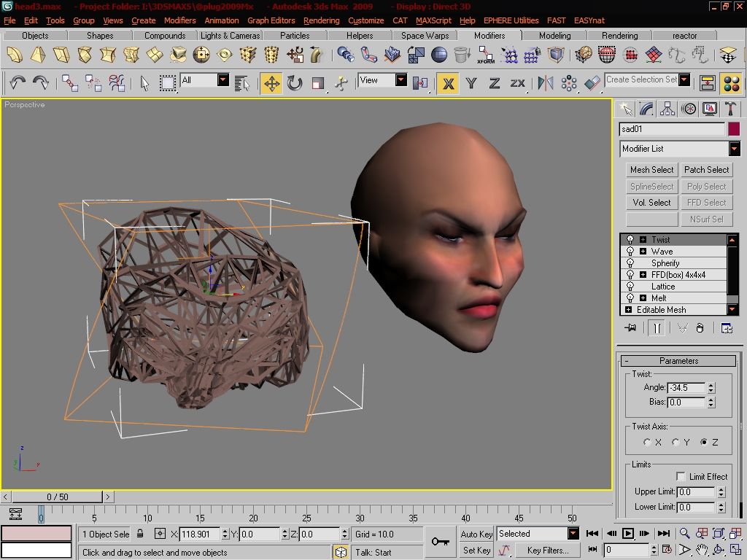
Task: Switch to the Space Warps shelf tab
Action: click(425, 35)
